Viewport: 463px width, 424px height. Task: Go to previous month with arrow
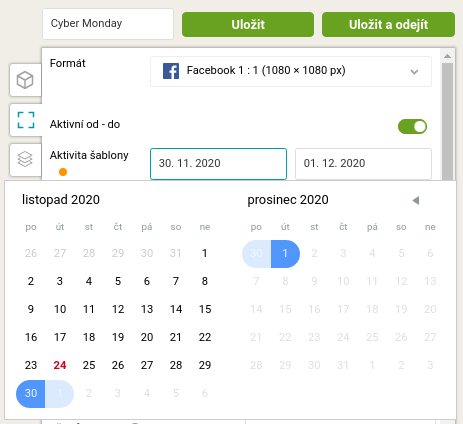[415, 200]
